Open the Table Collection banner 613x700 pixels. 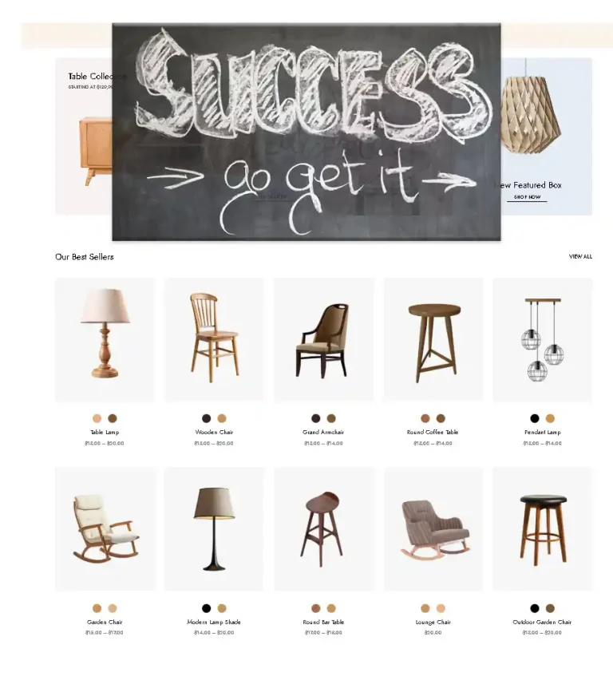click(x=84, y=136)
